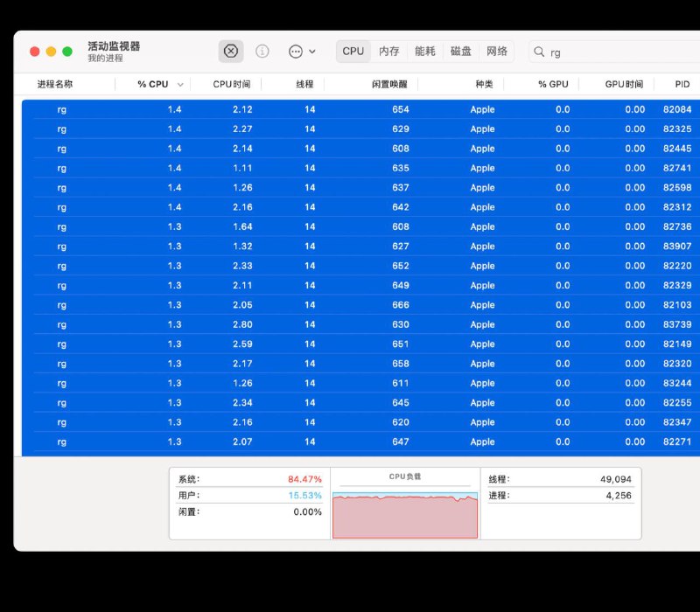Open the more options (…) action menu
This screenshot has height=612, width=700.
[294, 52]
